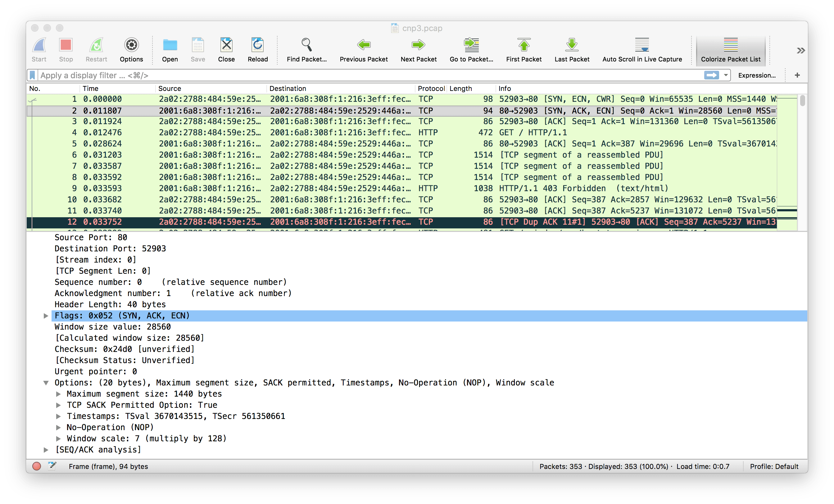
Task: Go to the Previous Packet arrow
Action: 364,45
